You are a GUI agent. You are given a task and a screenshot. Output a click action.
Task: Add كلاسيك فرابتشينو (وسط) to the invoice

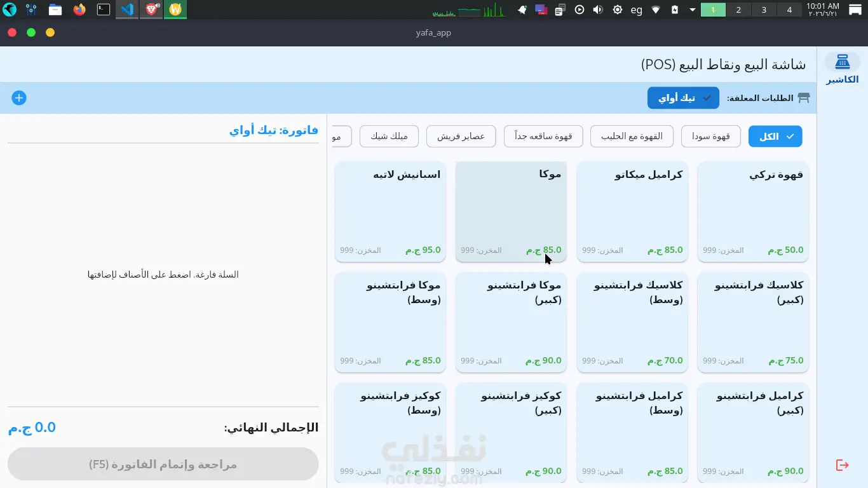(632, 322)
